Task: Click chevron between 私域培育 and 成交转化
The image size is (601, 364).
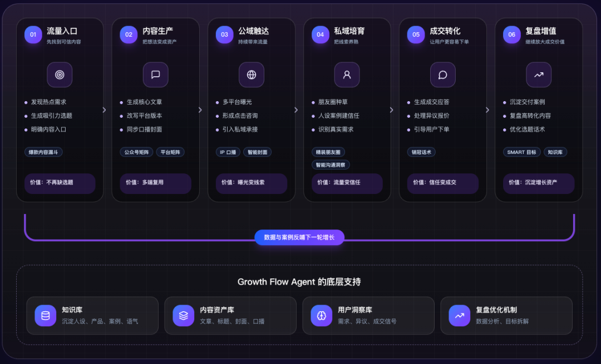Action: coord(391,110)
